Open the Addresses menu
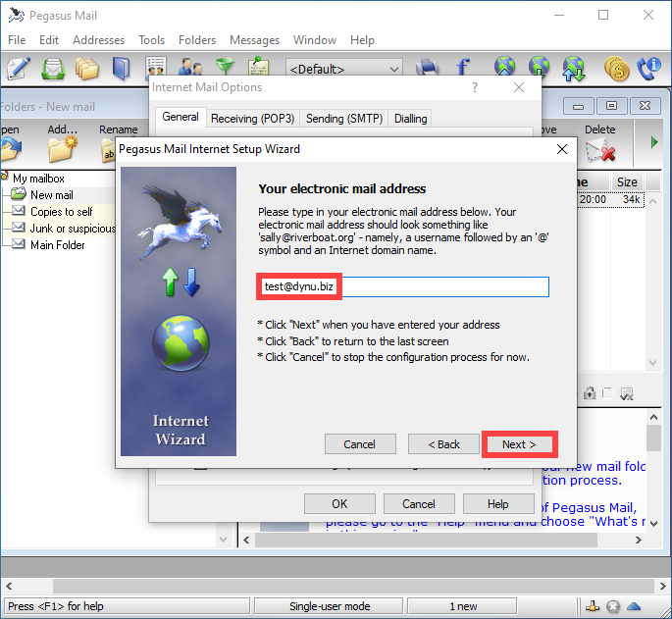 pyautogui.click(x=98, y=40)
